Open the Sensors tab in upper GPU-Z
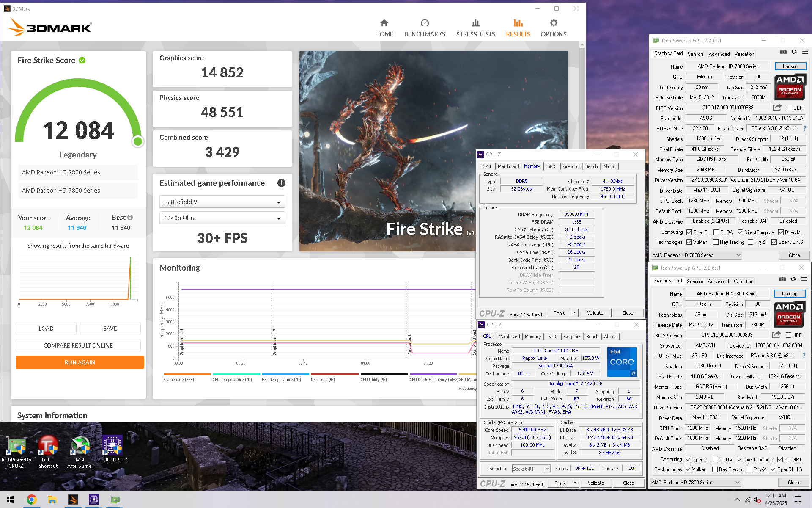The width and height of the screenshot is (812, 508). click(x=696, y=54)
